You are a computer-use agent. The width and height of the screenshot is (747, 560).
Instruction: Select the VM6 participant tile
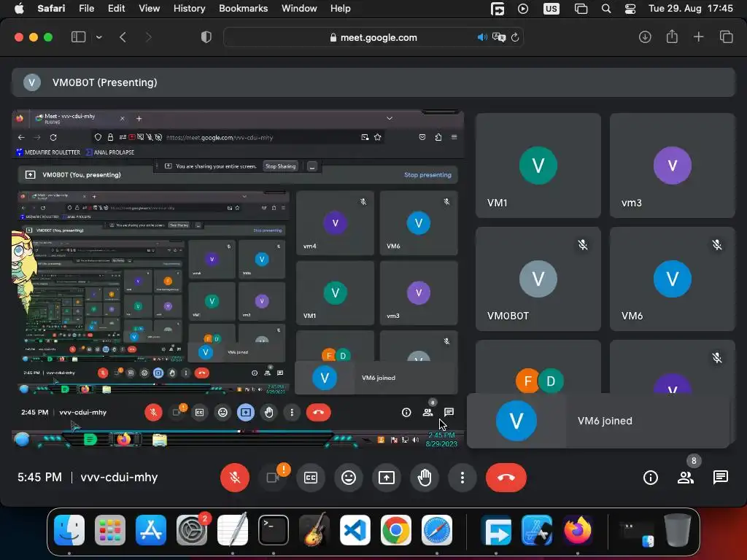pyautogui.click(x=672, y=279)
